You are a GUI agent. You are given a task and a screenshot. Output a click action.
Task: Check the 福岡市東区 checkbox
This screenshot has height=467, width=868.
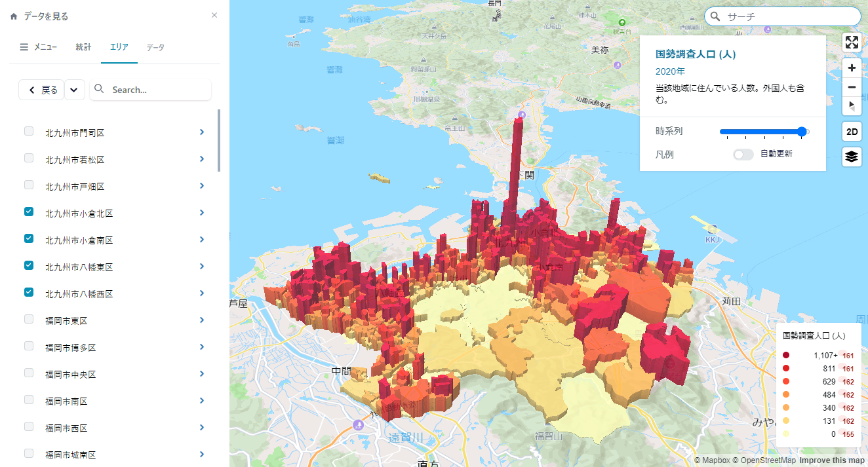click(29, 319)
